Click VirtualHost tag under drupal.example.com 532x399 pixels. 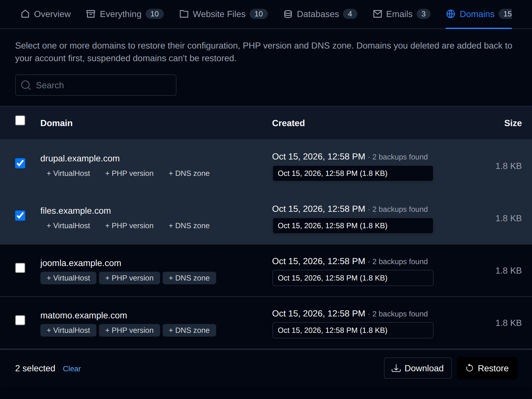pos(68,173)
